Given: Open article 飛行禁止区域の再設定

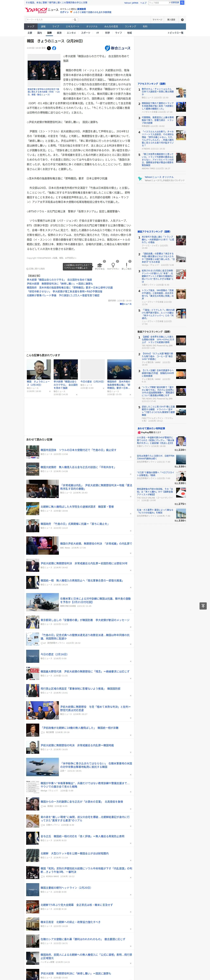Looking at the screenshot, I should (x=80, y=689).
